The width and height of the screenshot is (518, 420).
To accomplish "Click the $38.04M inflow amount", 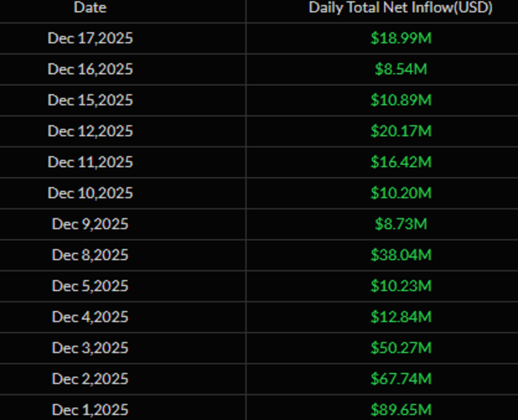I will (401, 255).
